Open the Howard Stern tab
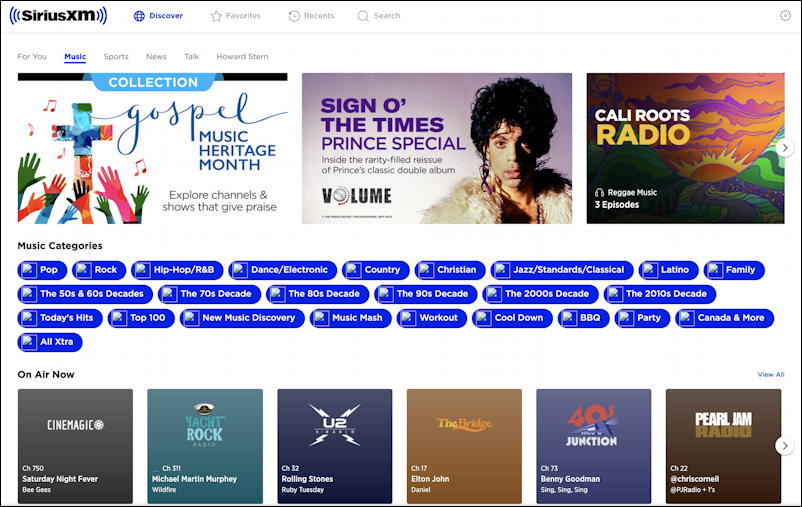 [x=242, y=56]
